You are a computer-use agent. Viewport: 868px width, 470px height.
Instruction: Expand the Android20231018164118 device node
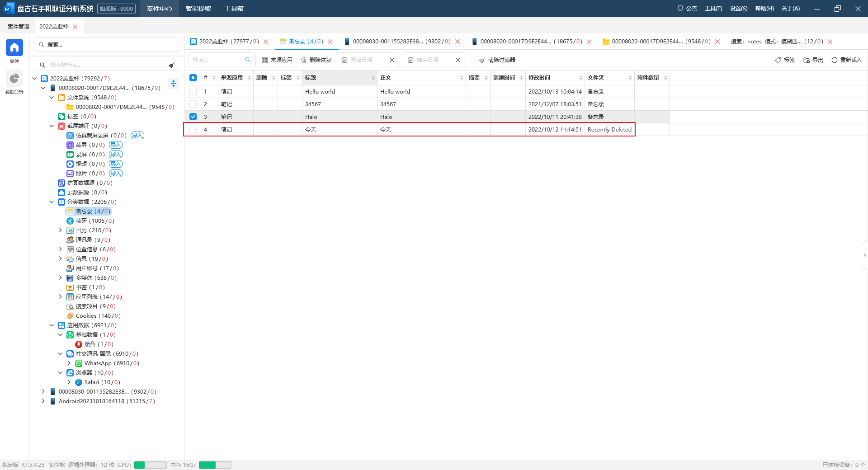[x=43, y=401]
